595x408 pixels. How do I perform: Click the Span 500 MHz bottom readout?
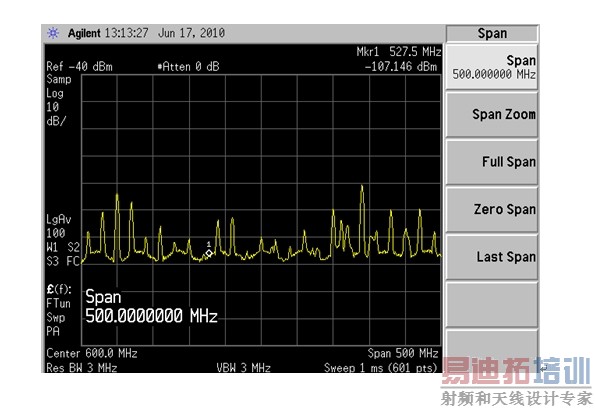click(403, 353)
